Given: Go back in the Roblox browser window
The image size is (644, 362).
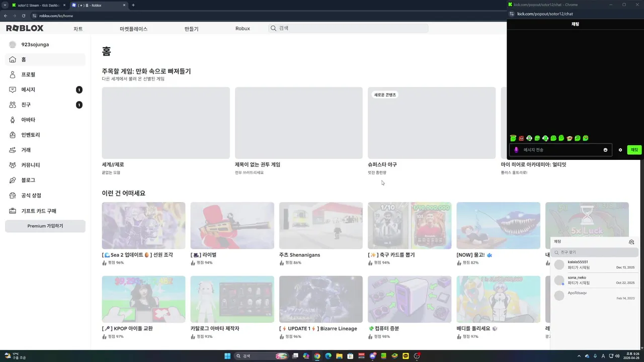Looking at the screenshot, I should (6, 16).
